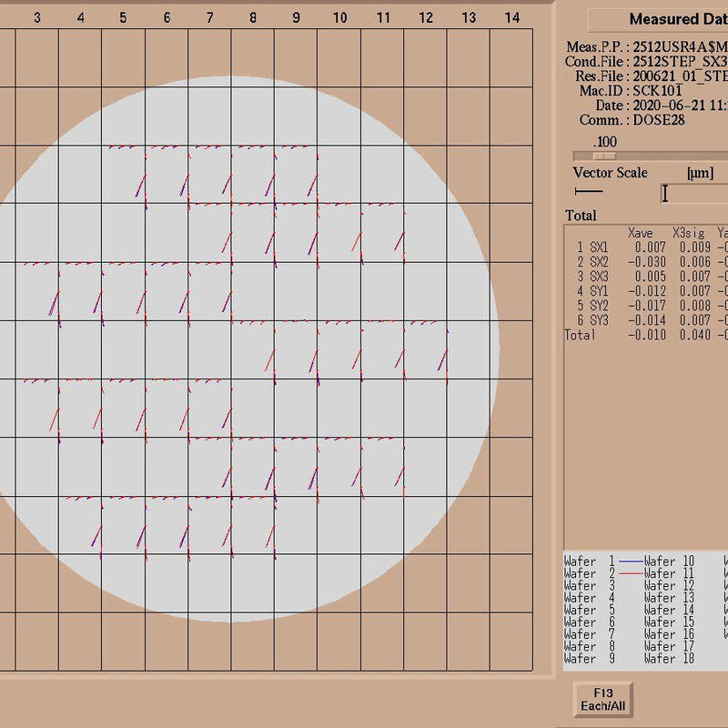Click the Total heading above results table

[581, 216]
